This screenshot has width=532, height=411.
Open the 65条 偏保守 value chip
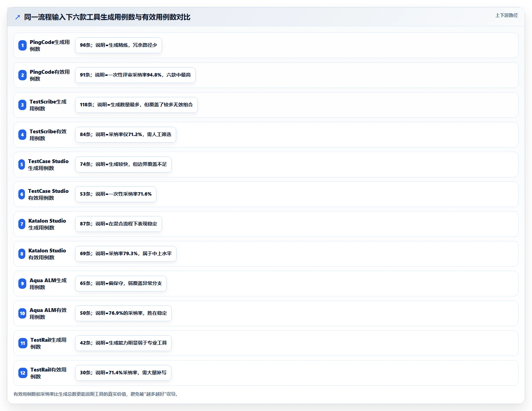[121, 284]
